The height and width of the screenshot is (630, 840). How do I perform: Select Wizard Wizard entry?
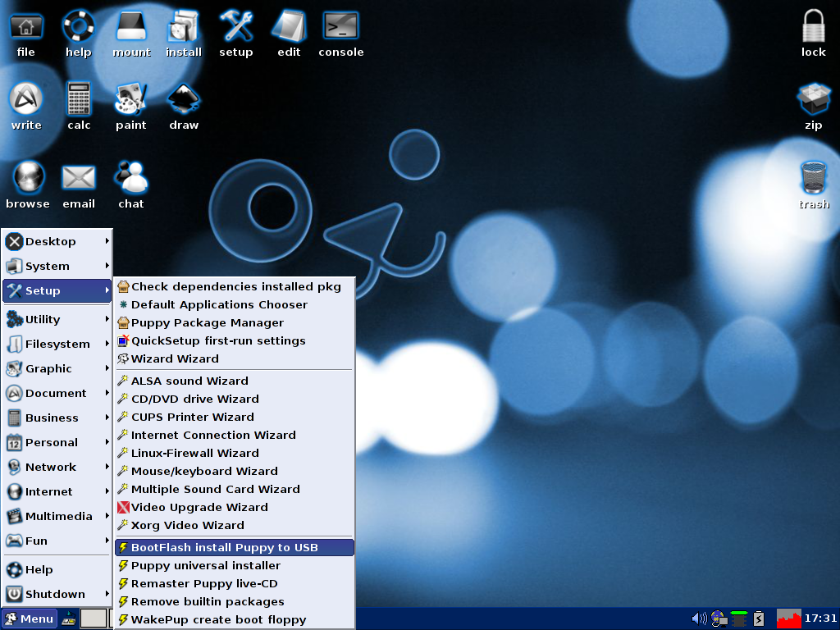coord(234,359)
